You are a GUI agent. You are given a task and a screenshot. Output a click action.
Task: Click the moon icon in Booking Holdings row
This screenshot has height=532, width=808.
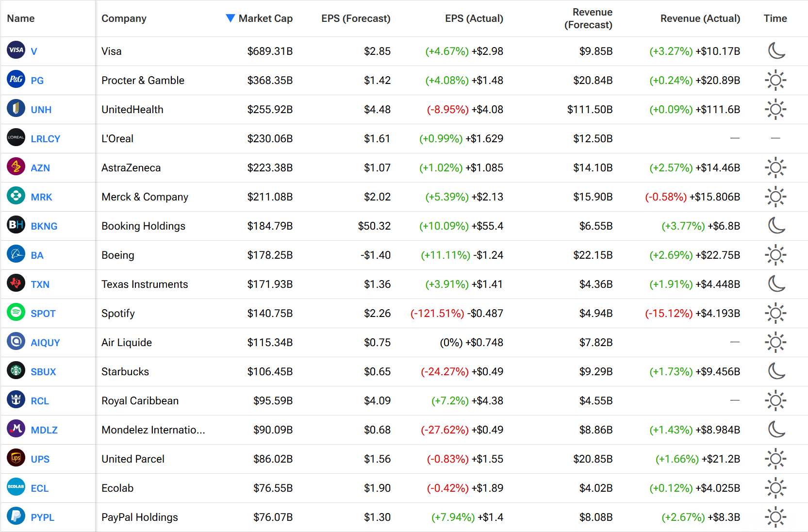point(776,225)
